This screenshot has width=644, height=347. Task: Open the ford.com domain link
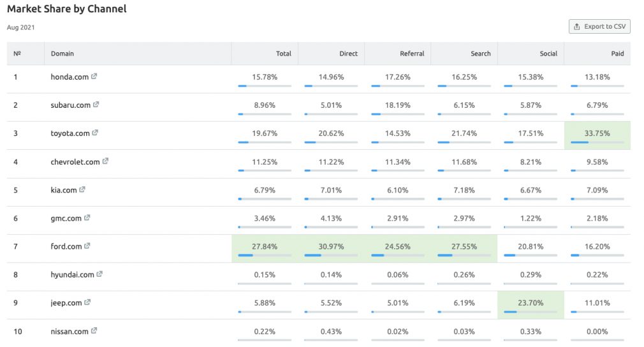click(66, 246)
